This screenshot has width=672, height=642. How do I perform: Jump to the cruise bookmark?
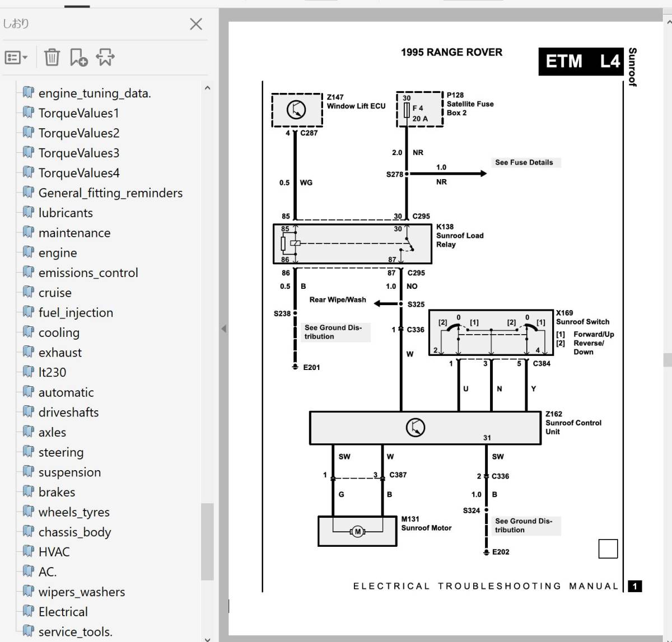[55, 293]
